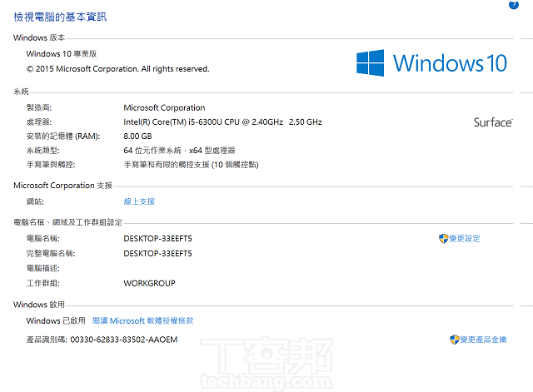Open the 變更設定 link for computer name
Viewport: 533px width, 392px height.
pyautogui.click(x=465, y=239)
